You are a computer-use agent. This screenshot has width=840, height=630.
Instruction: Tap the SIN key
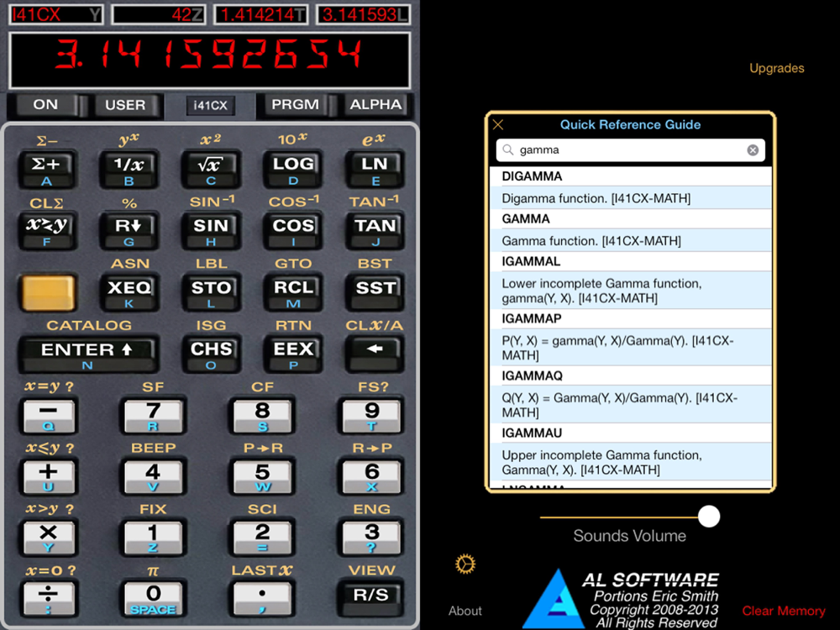[x=211, y=230]
